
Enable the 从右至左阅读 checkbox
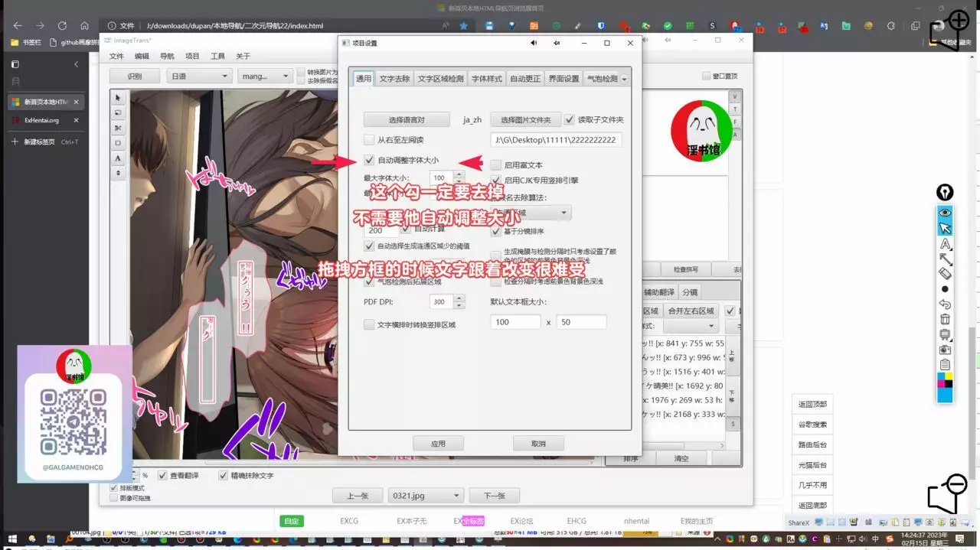pyautogui.click(x=369, y=140)
